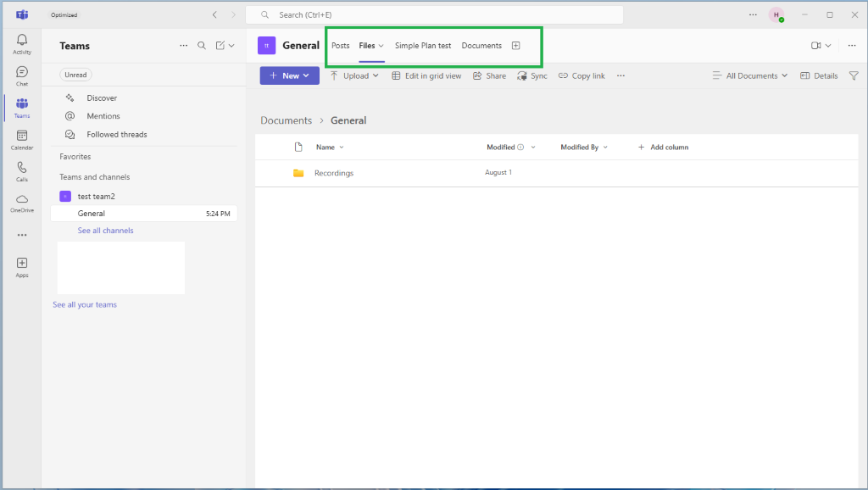Search within the Teams list
The height and width of the screenshot is (490, 868).
click(202, 46)
